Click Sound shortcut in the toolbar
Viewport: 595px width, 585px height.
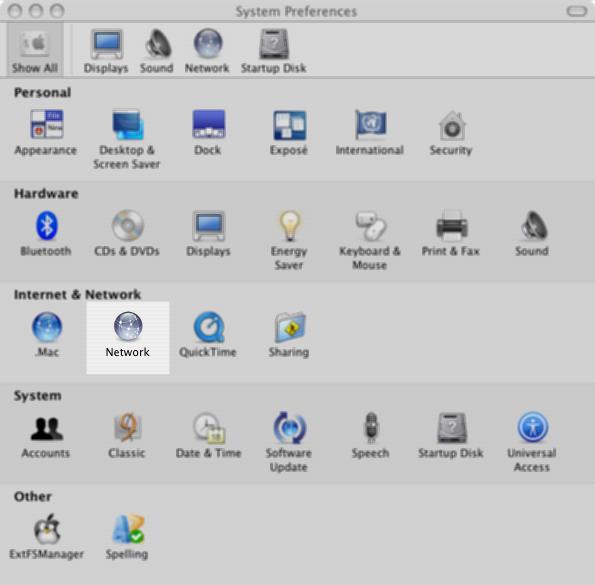click(x=157, y=51)
